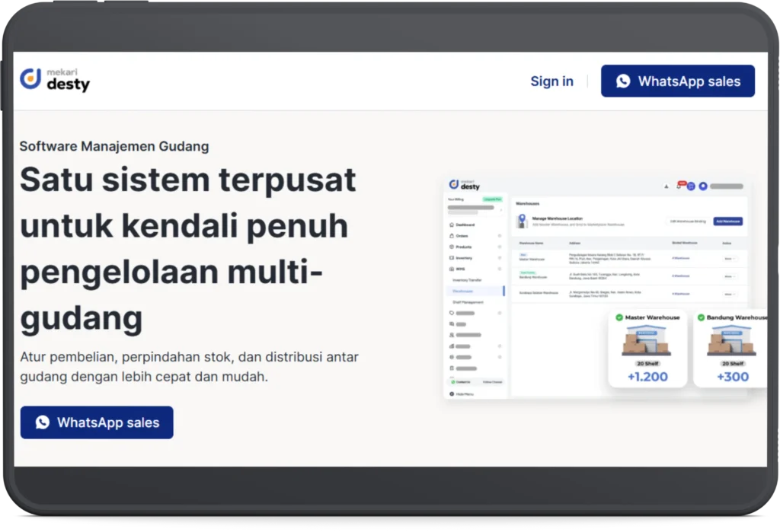Screen dimensions: 780x532
Task: Click the Address column header
Action: tap(574, 243)
